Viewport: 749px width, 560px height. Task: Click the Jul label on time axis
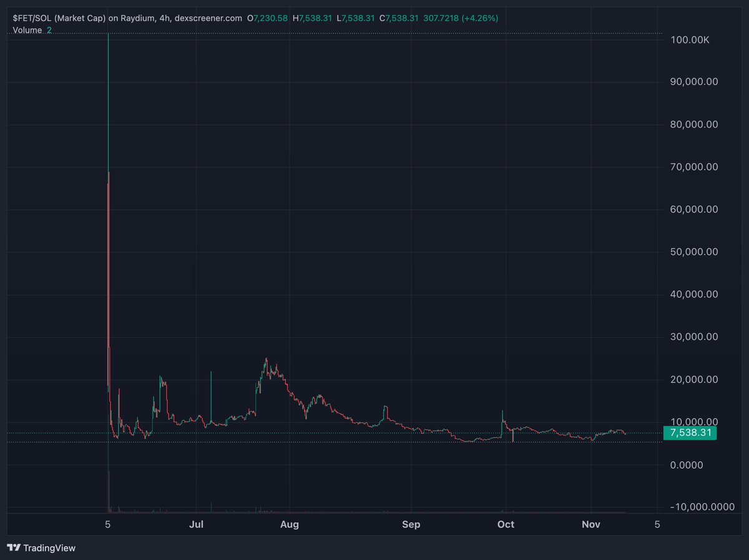pyautogui.click(x=196, y=524)
